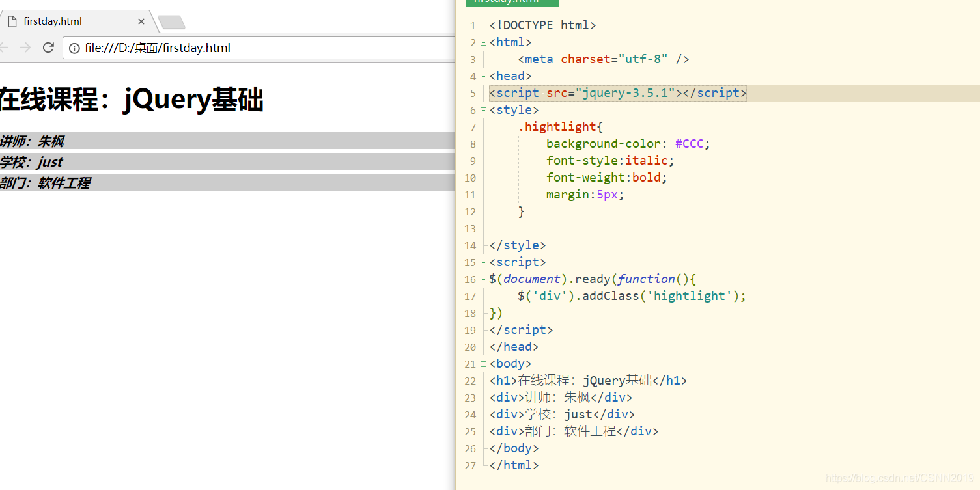Go forward in the browser
980x490 pixels.
coord(25,48)
